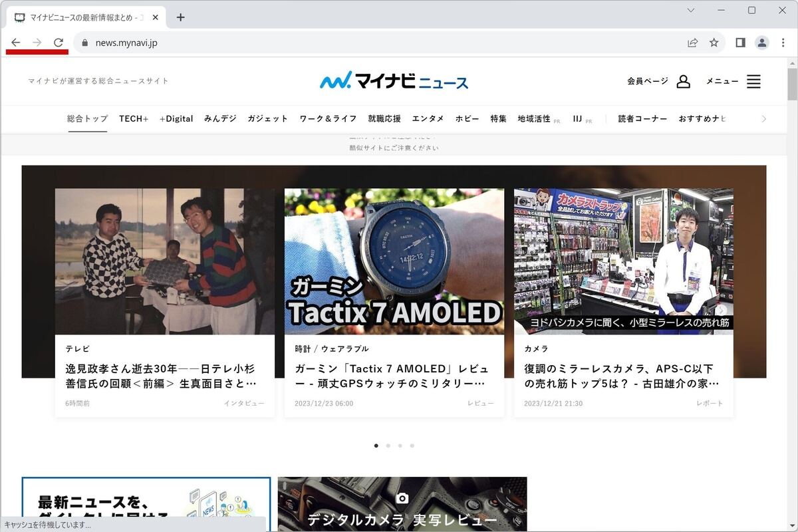Click the レポート tag on camera card
Screen dimensions: 798x532
pyautogui.click(x=710, y=404)
